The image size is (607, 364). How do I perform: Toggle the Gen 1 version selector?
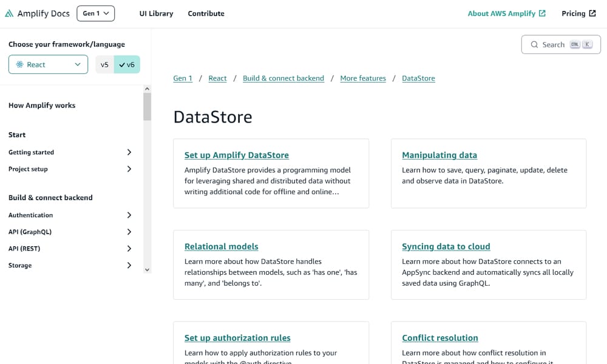95,13
